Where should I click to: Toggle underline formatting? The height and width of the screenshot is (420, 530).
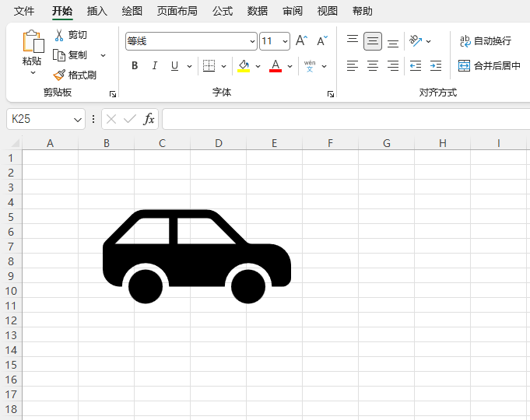174,65
